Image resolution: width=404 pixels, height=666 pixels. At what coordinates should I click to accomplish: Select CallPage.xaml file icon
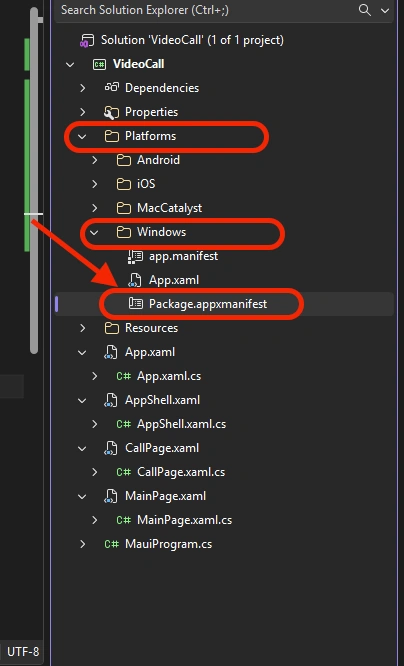[111, 449]
